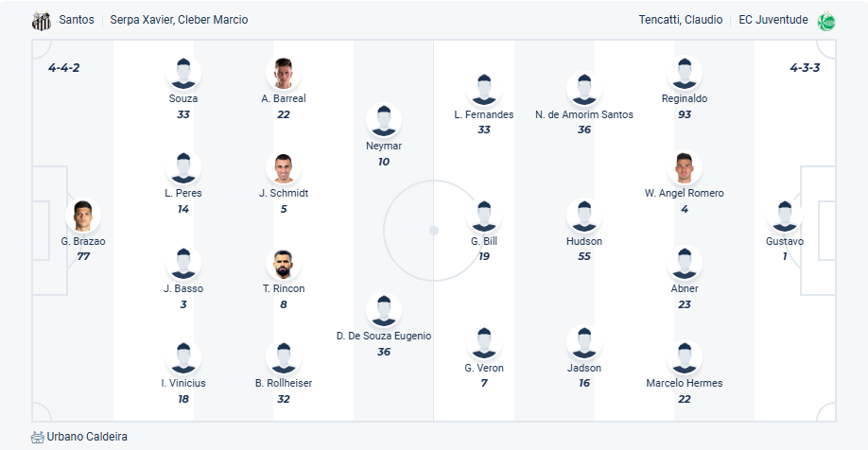Image resolution: width=868 pixels, height=450 pixels.
Task: Select the D. De Souza Eugenio name
Action: (384, 336)
